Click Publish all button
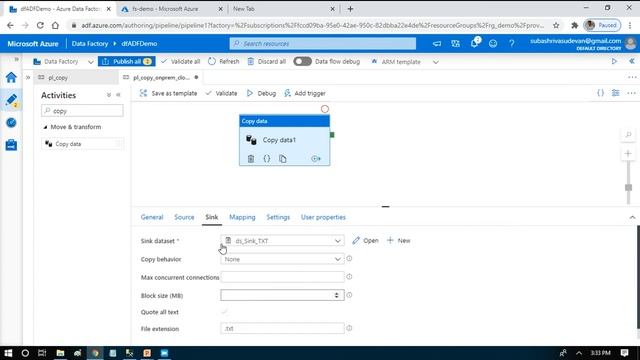The width and height of the screenshot is (640, 360). (127, 61)
